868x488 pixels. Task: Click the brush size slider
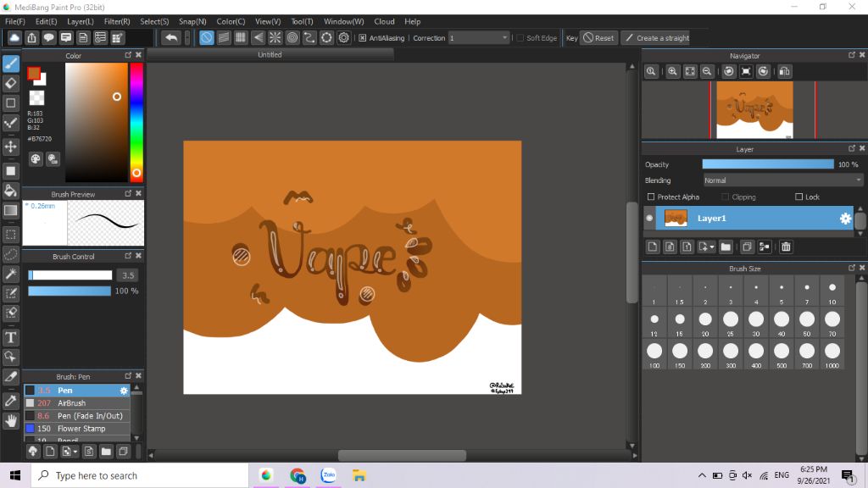tap(70, 275)
